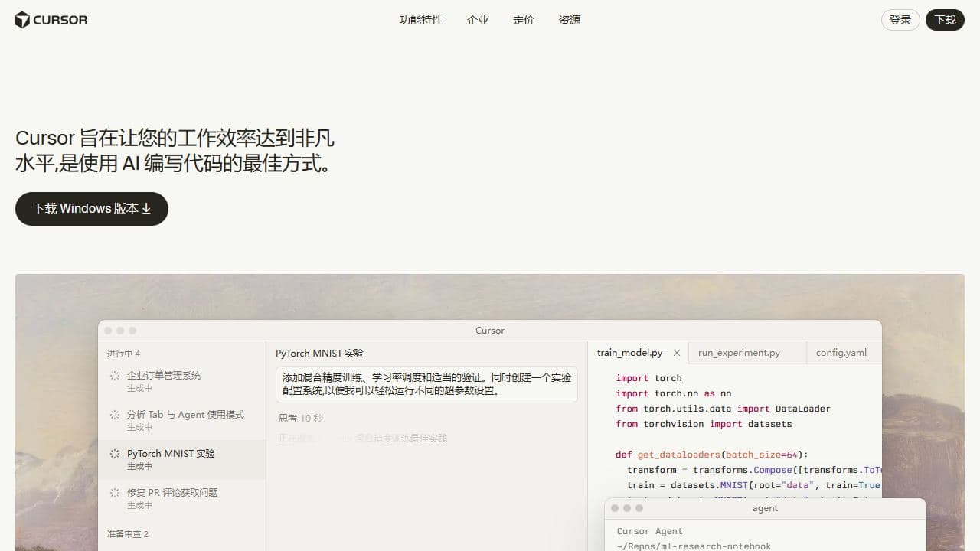The image size is (980, 551).
Task: Switch to the run_experiment.py tab
Action: tap(738, 353)
